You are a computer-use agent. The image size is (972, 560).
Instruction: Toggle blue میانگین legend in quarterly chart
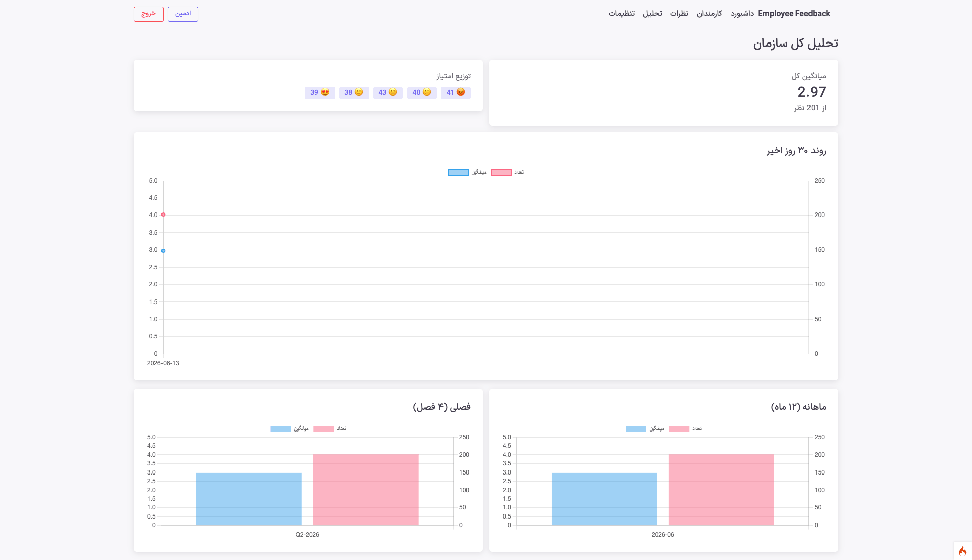click(290, 429)
